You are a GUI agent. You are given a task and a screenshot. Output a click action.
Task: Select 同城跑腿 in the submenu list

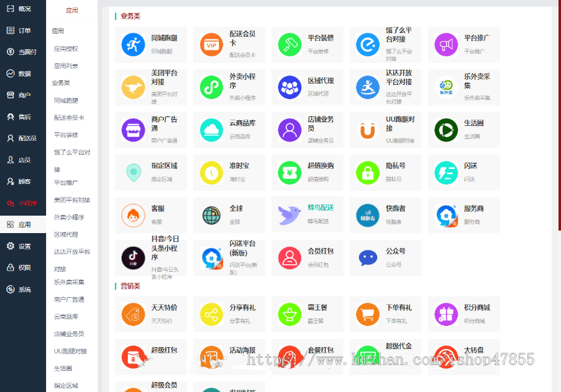(66, 100)
